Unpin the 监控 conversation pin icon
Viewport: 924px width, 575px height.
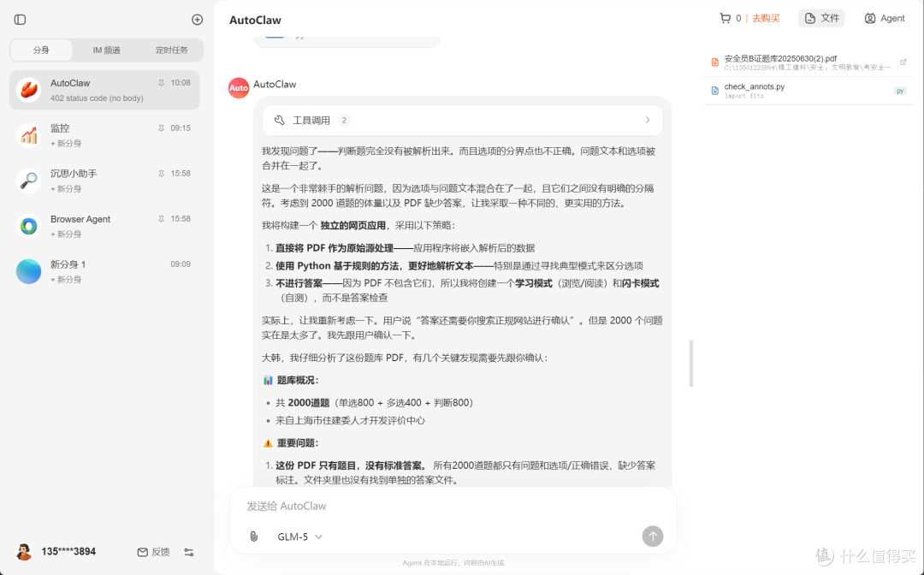pyautogui.click(x=161, y=127)
